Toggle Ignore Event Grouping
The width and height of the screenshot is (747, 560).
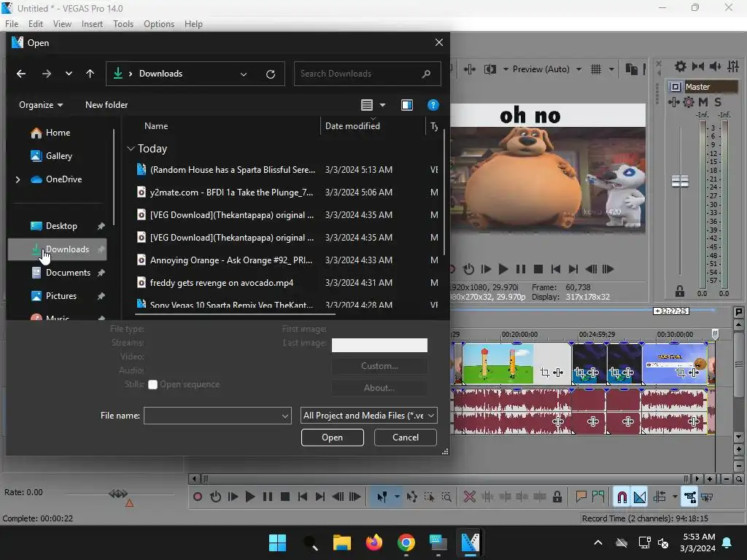(707, 497)
